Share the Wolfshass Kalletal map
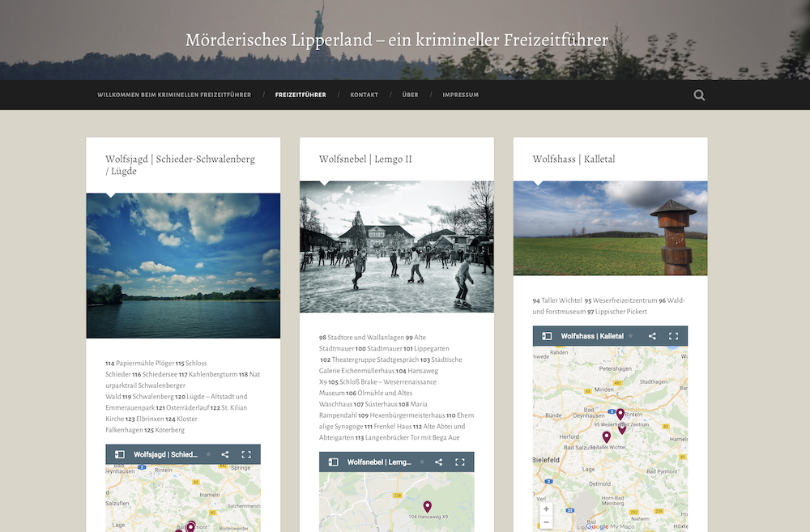Image resolution: width=810 pixels, height=532 pixels. point(652,336)
